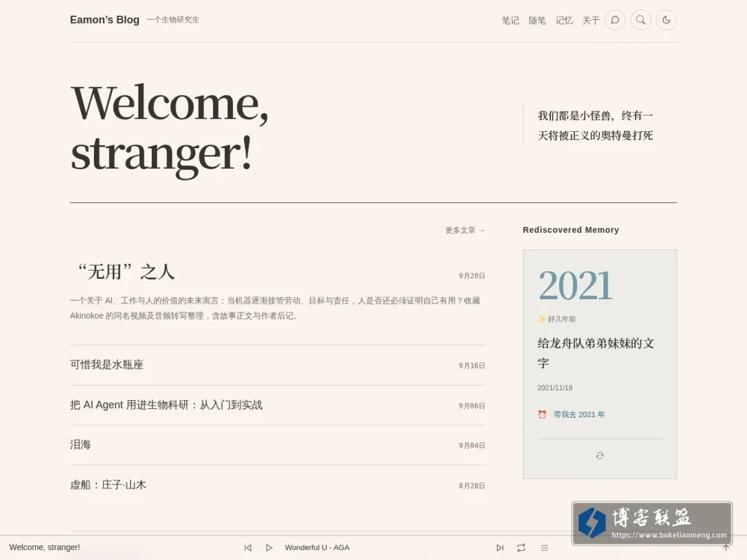This screenshot has height=560, width=747.
Task: Follow the 更多文章 link
Action: click(465, 230)
